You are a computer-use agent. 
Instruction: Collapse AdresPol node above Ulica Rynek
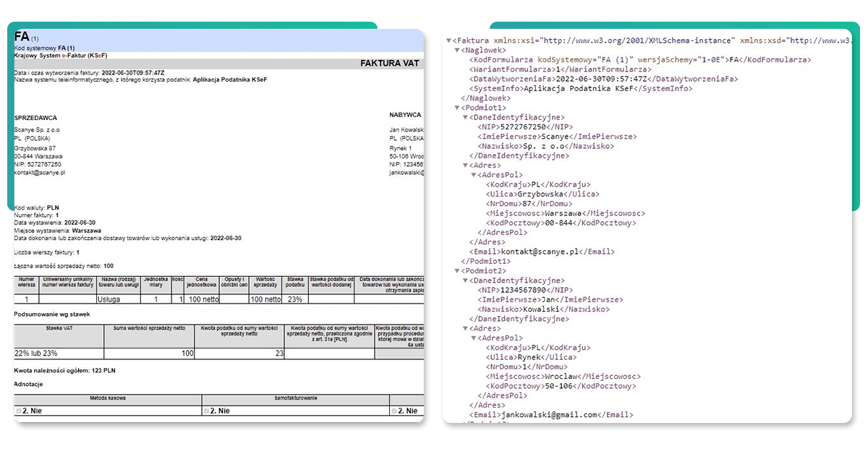click(x=473, y=338)
